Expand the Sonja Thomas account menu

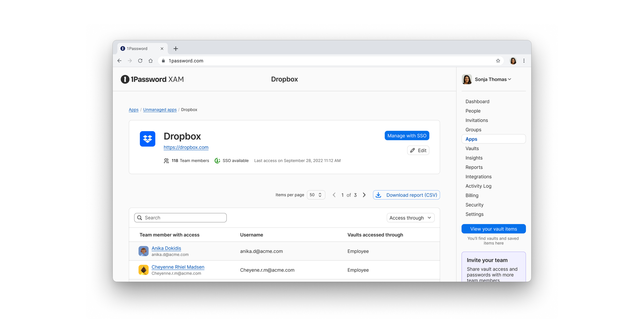pyautogui.click(x=509, y=79)
